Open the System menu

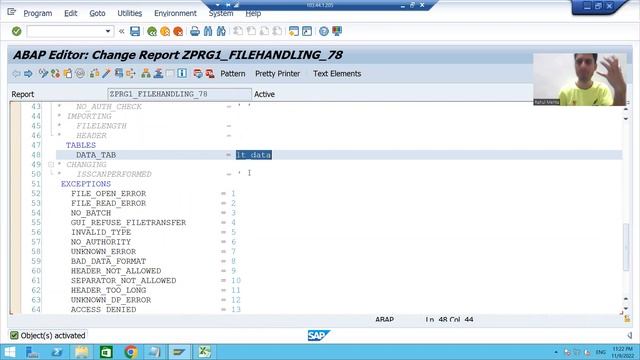(221, 13)
